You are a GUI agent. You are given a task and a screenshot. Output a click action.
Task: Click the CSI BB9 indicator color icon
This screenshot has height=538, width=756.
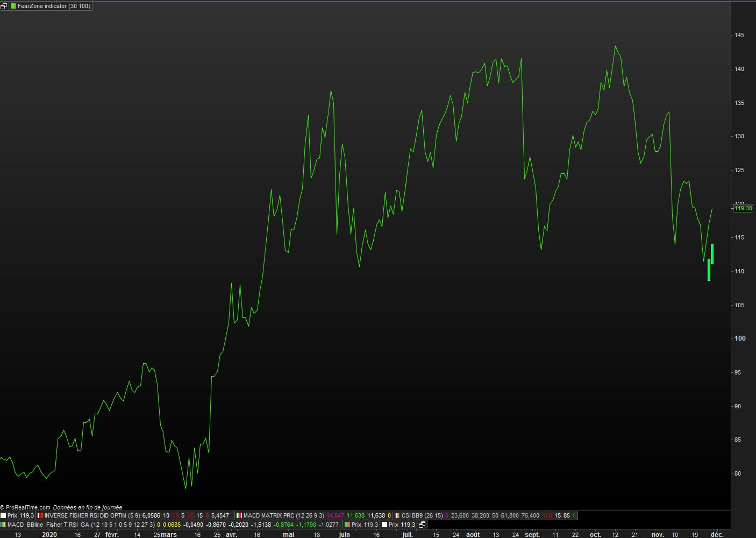[397, 515]
